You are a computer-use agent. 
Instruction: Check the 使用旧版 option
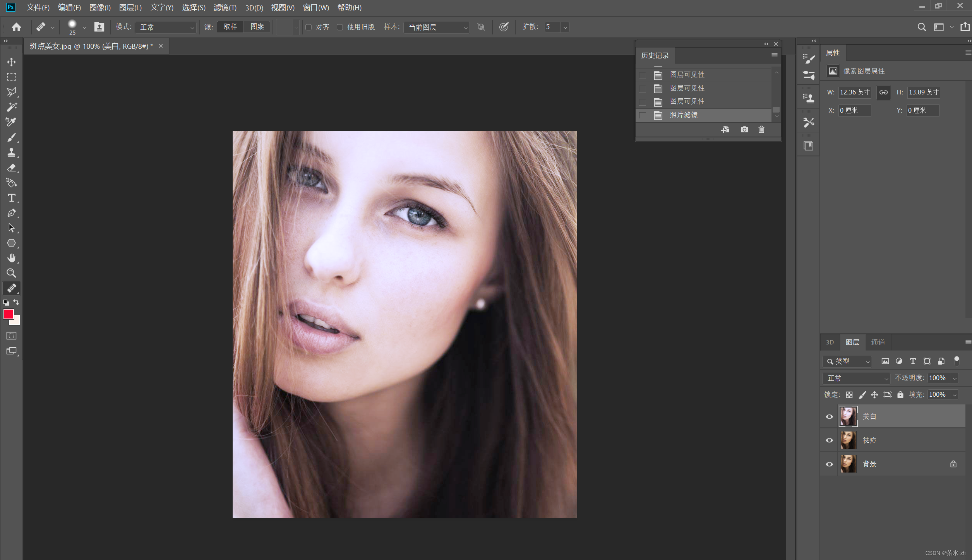(x=340, y=27)
